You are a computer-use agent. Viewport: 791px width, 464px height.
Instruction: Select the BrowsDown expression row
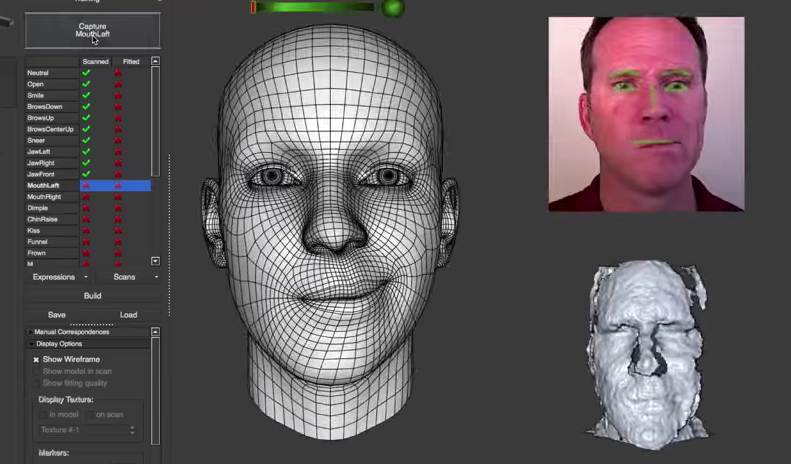pos(88,106)
